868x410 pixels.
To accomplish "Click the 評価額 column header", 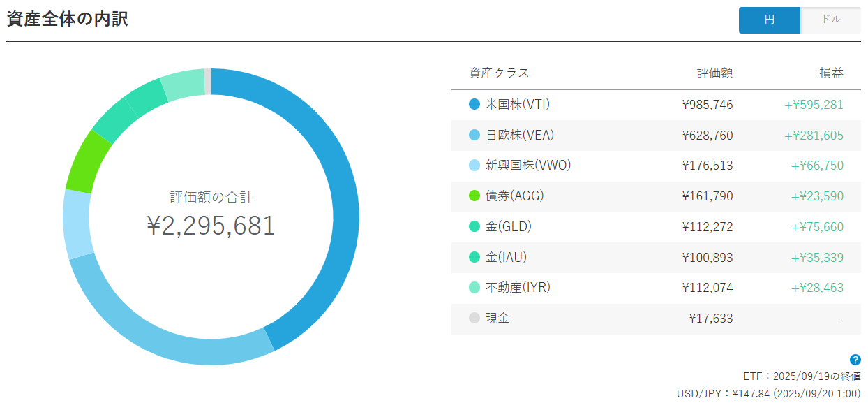I will tap(714, 73).
